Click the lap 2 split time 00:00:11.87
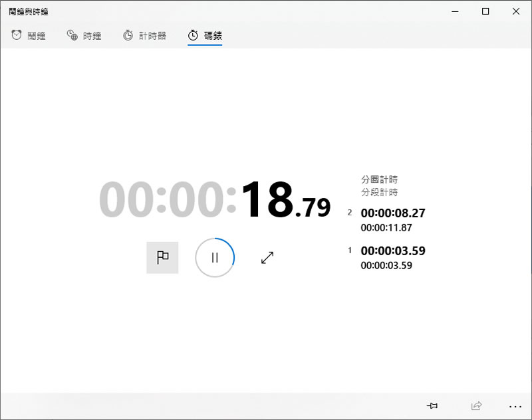The height and width of the screenshot is (420, 532). pyautogui.click(x=386, y=227)
